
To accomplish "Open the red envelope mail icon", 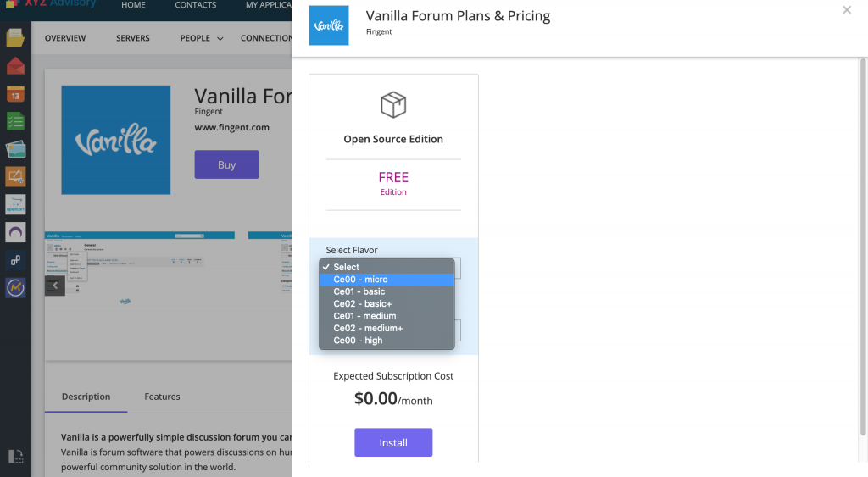I will pyautogui.click(x=15, y=66).
